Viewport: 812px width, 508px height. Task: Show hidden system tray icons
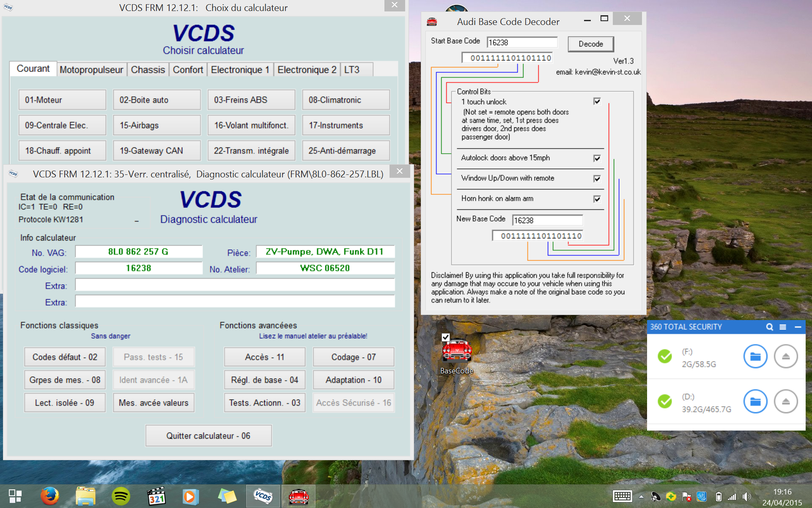(x=641, y=497)
